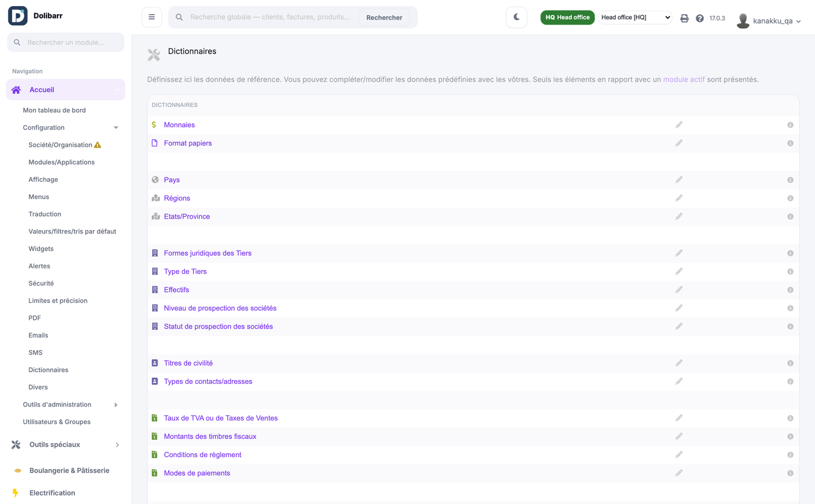Expand the Outils d'administration arrow
Image resolution: width=815 pixels, height=504 pixels.
point(116,405)
